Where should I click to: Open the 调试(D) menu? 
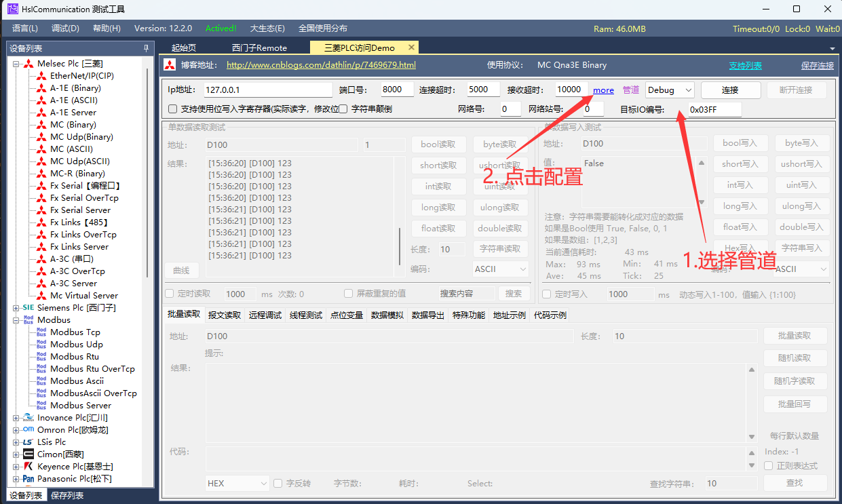(65, 28)
